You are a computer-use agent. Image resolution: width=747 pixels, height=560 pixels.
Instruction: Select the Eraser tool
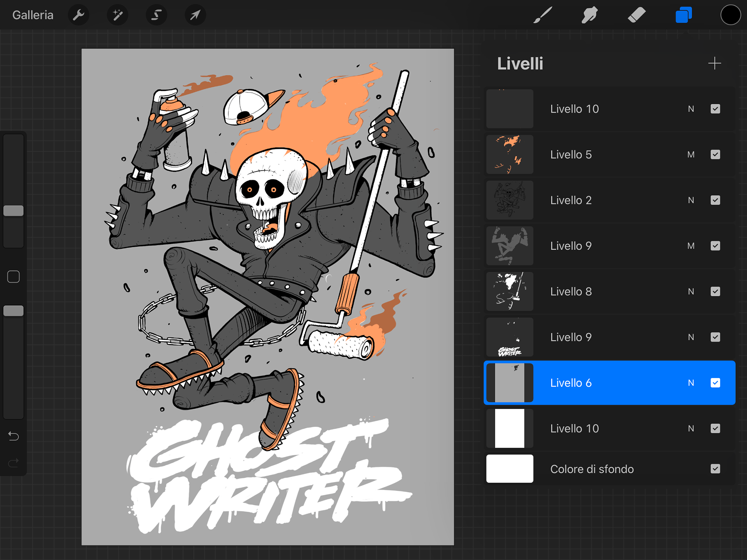[637, 15]
